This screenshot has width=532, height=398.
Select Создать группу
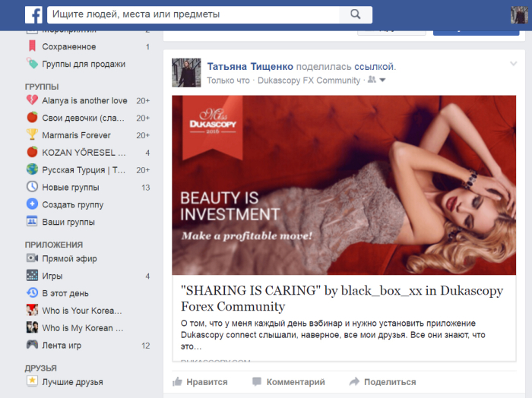[x=73, y=205]
